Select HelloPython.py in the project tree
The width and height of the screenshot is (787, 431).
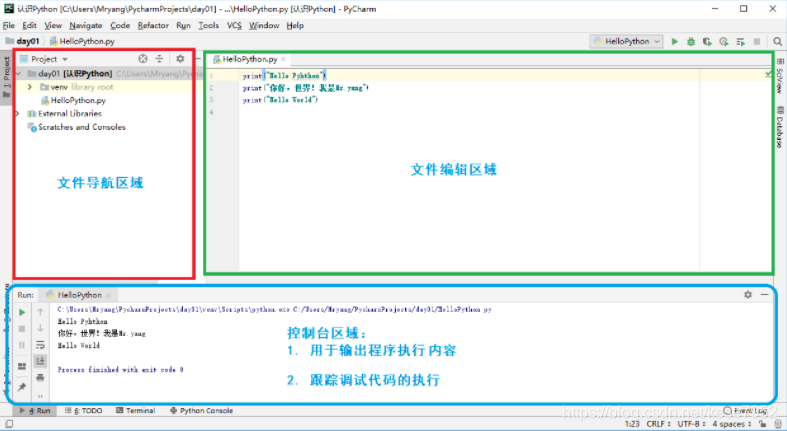[73, 100]
